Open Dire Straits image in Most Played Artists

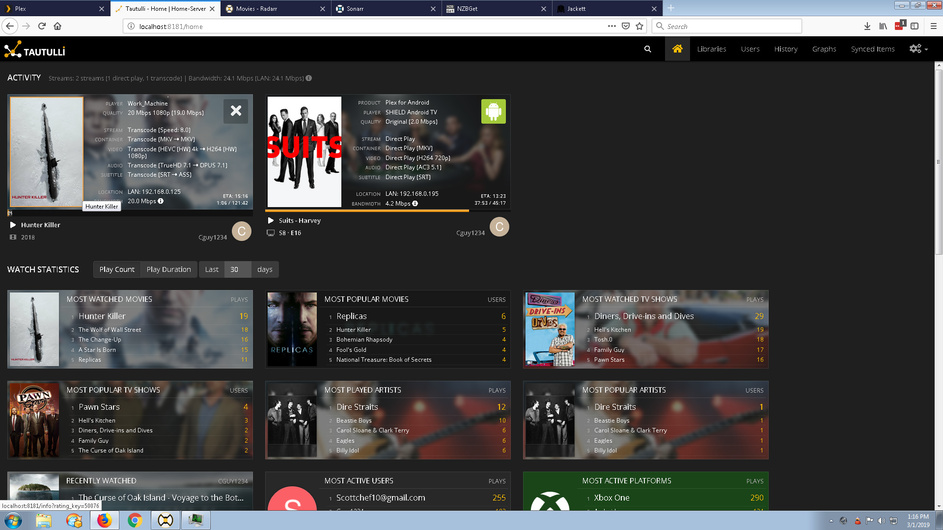point(292,420)
